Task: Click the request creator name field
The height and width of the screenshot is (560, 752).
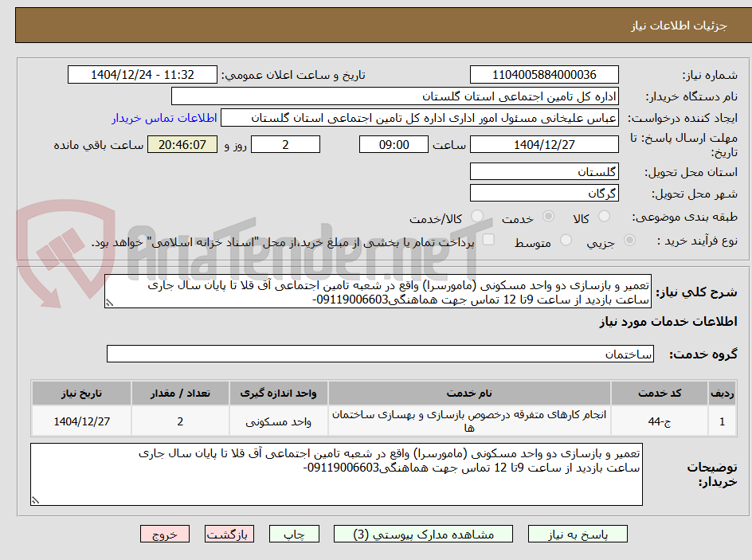Action: [420, 118]
